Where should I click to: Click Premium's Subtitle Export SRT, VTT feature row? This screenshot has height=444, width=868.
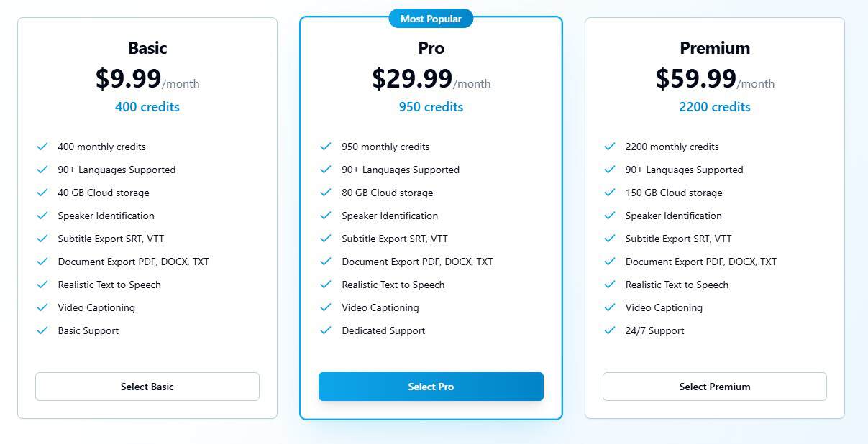point(677,239)
